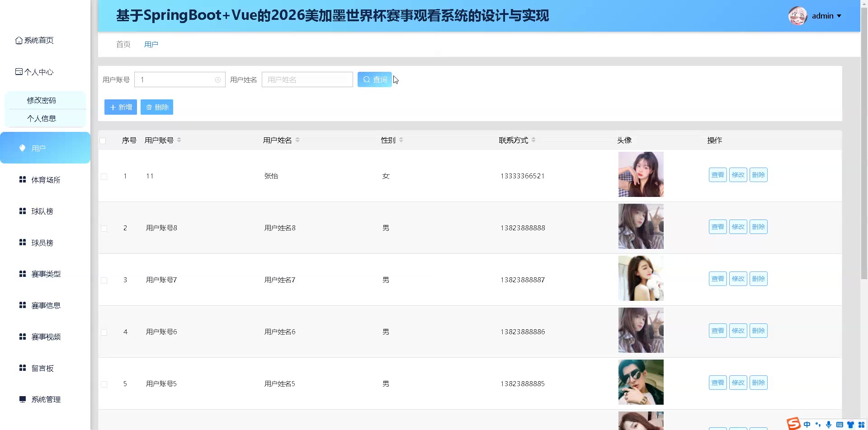Go to the 首页 breadcrumb link
The width and height of the screenshot is (868, 430).
tap(123, 44)
